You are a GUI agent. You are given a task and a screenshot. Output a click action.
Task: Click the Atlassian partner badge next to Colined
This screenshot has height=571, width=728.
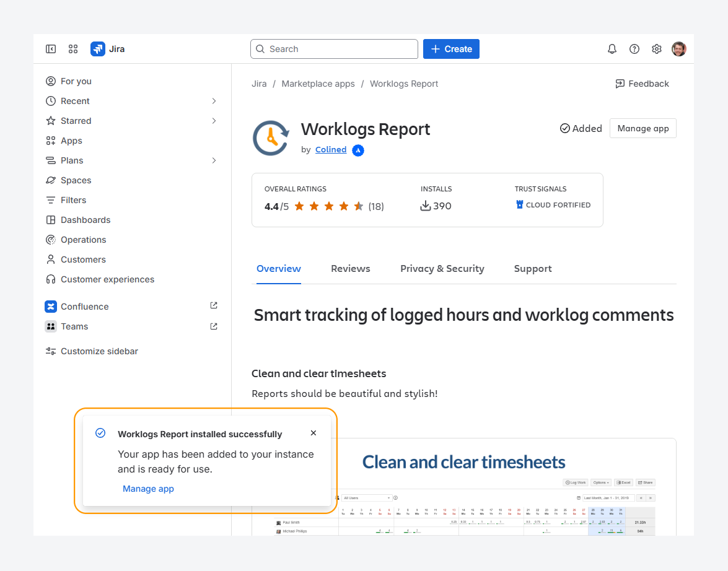[x=358, y=150]
